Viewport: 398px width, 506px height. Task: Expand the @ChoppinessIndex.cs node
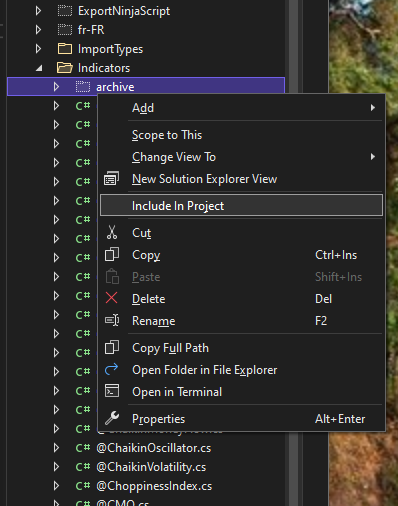click(56, 486)
